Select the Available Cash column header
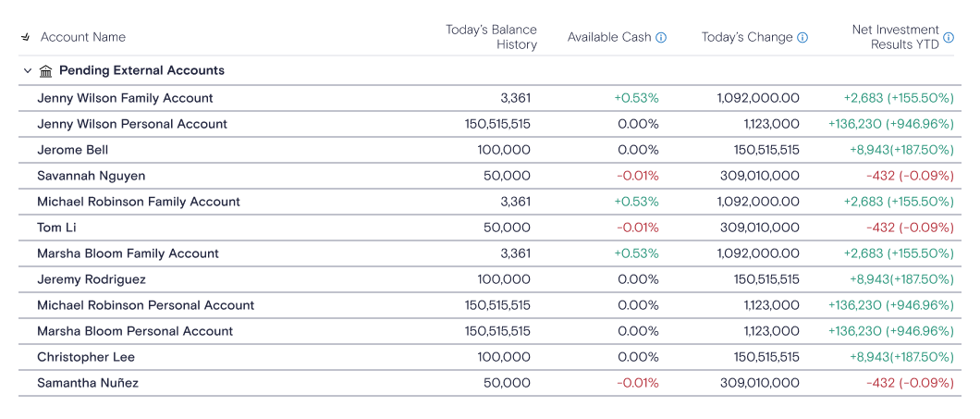 [x=609, y=38]
